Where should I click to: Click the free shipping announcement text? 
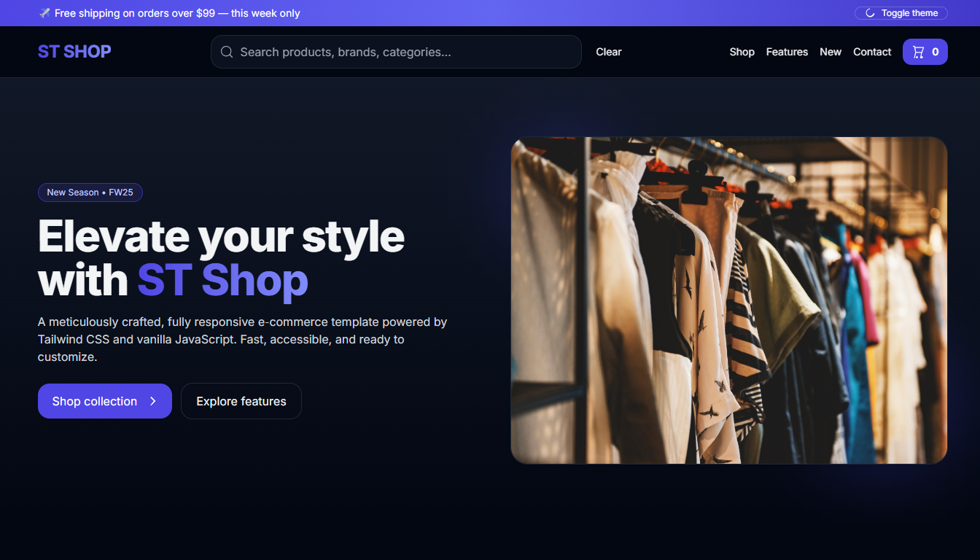[177, 13]
